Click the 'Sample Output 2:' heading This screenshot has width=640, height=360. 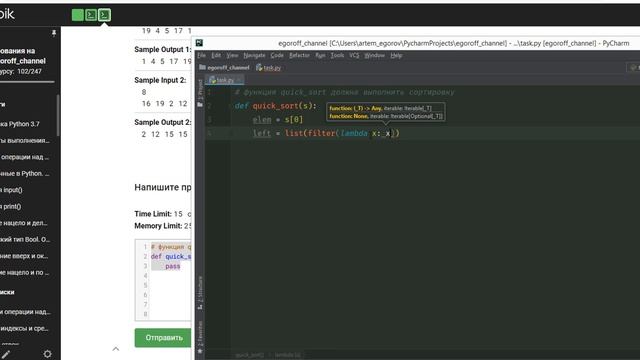pos(162,122)
